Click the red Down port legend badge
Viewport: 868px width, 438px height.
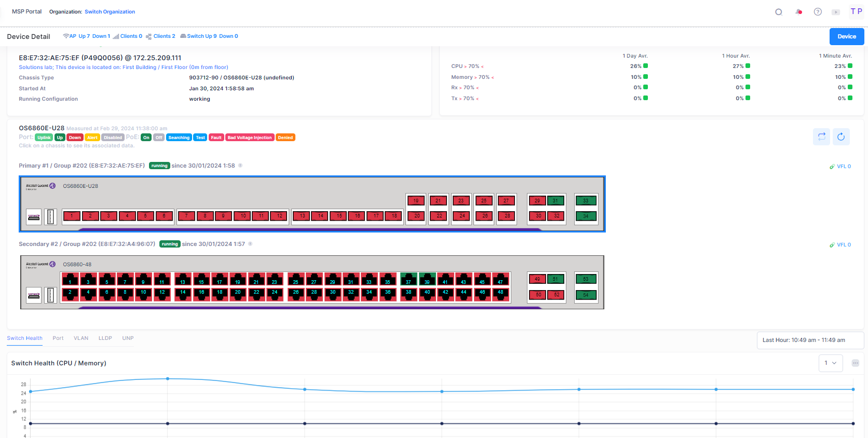(75, 138)
